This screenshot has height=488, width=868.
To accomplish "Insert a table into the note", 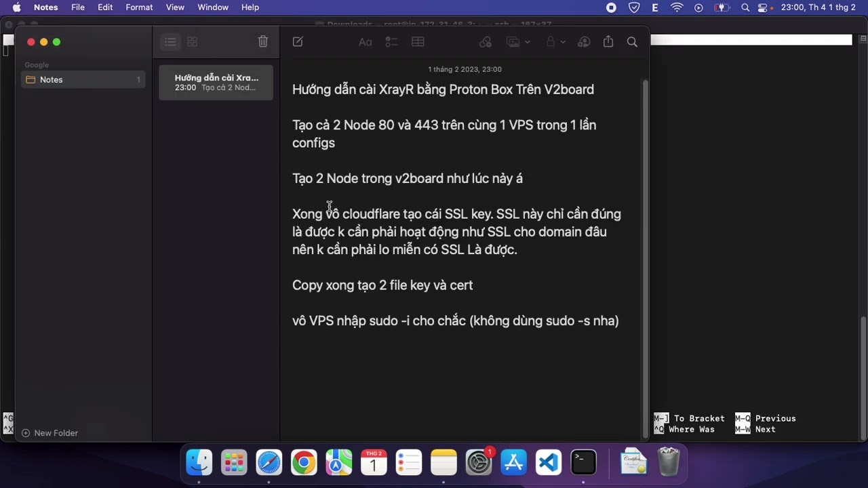I will (x=418, y=42).
